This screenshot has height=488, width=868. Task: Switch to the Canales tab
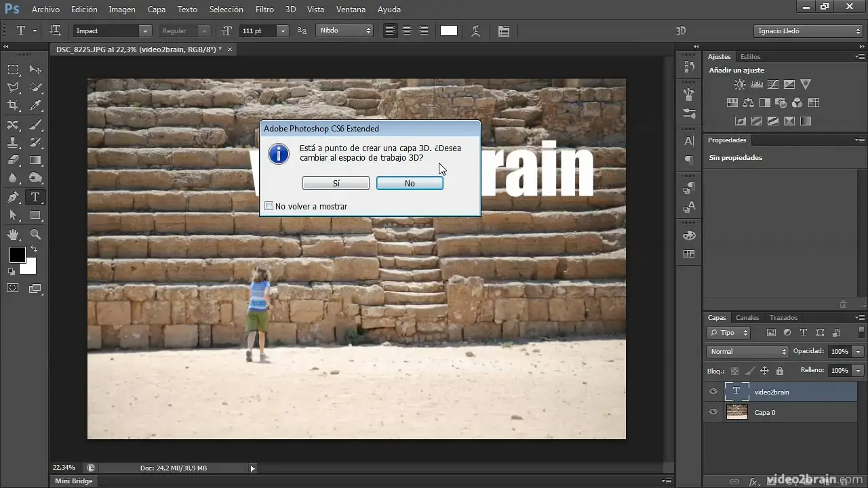(x=747, y=318)
